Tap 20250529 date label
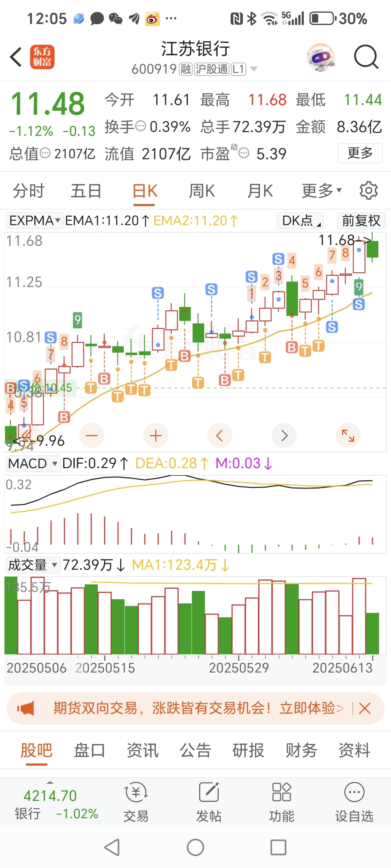 [239, 668]
